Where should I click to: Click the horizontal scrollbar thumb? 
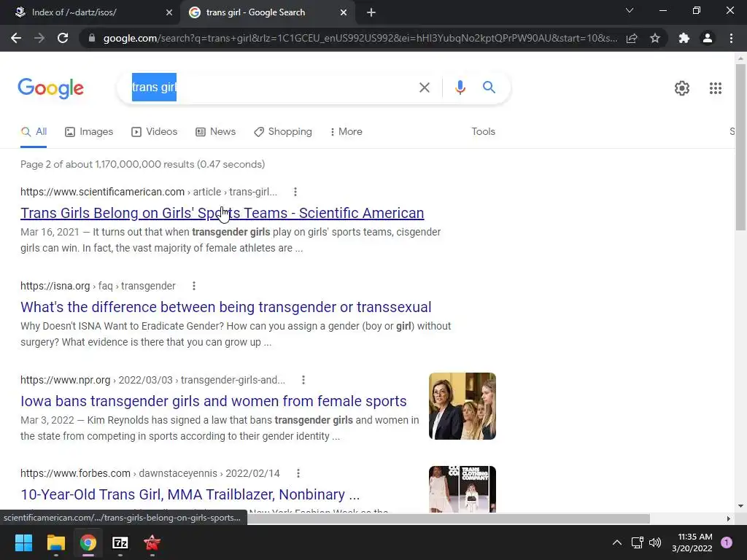[448, 518]
